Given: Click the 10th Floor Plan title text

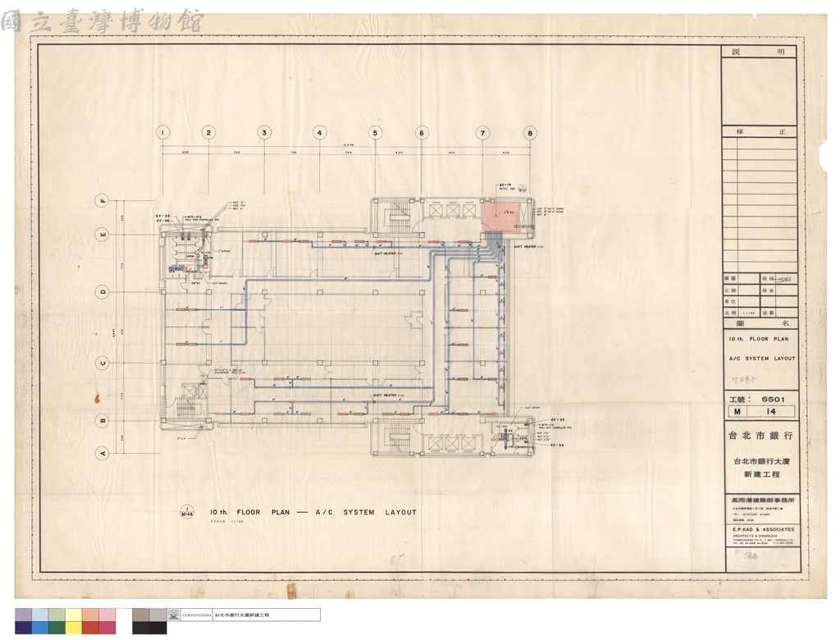Looking at the screenshot, I should [313, 513].
